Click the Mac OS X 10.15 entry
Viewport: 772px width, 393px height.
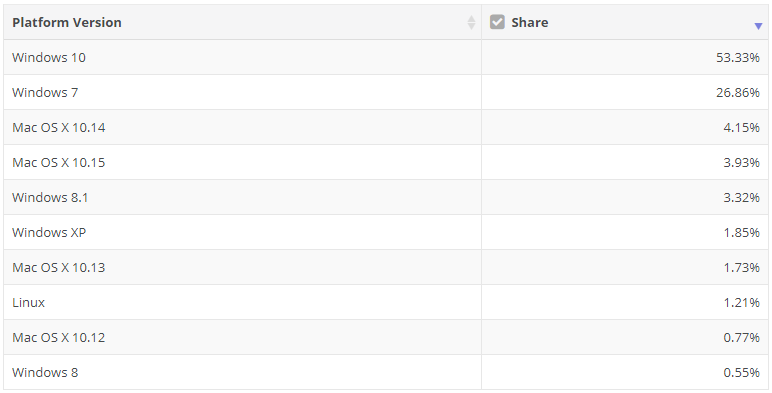coord(59,163)
